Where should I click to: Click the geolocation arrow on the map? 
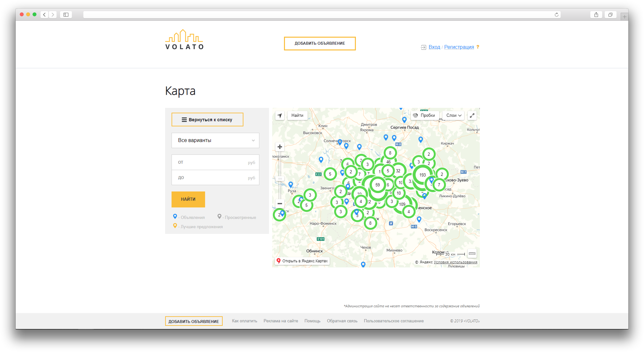[x=280, y=116]
